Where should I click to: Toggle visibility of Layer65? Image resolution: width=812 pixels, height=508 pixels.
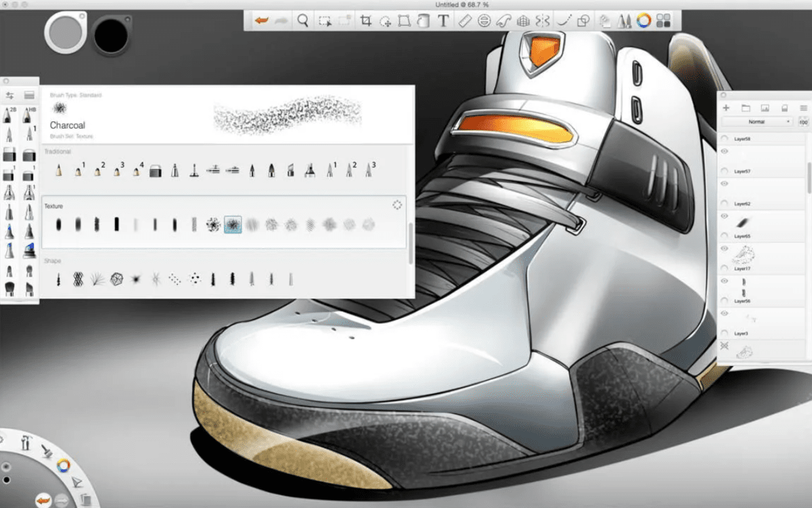pyautogui.click(x=724, y=216)
